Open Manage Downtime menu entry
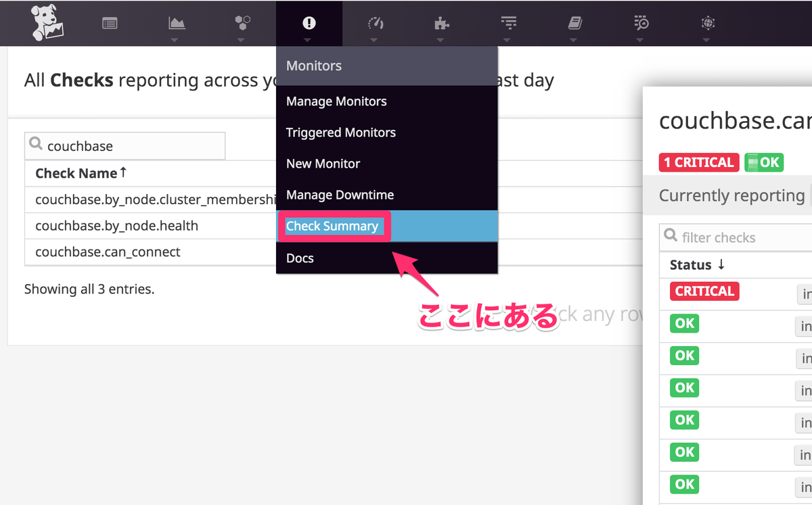812x505 pixels. 387,195
